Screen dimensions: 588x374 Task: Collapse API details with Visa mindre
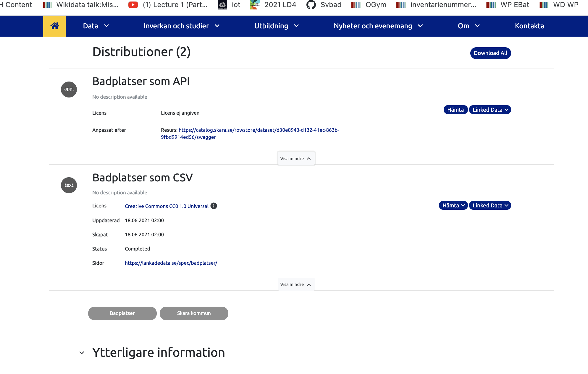click(x=296, y=159)
